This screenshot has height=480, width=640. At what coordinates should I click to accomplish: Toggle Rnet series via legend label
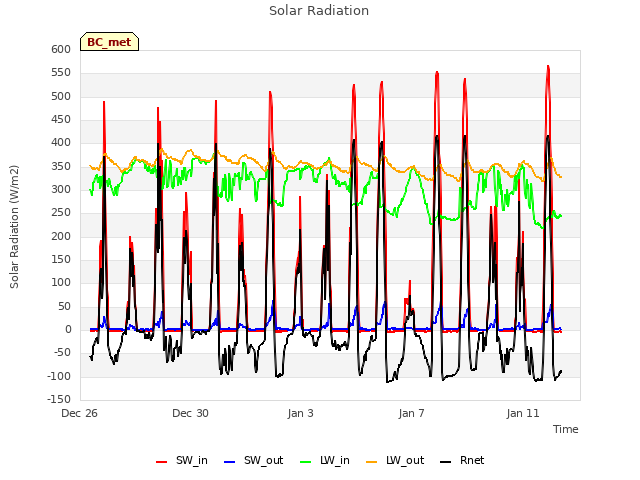click(472, 460)
